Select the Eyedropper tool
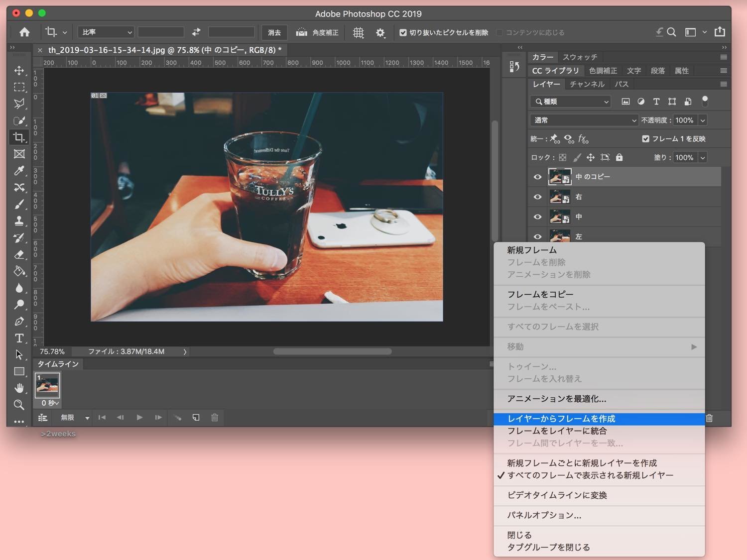 19,171
